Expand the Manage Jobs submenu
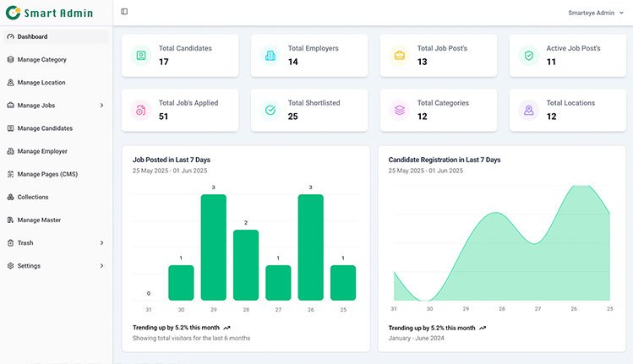The image size is (633, 364). pyautogui.click(x=101, y=106)
